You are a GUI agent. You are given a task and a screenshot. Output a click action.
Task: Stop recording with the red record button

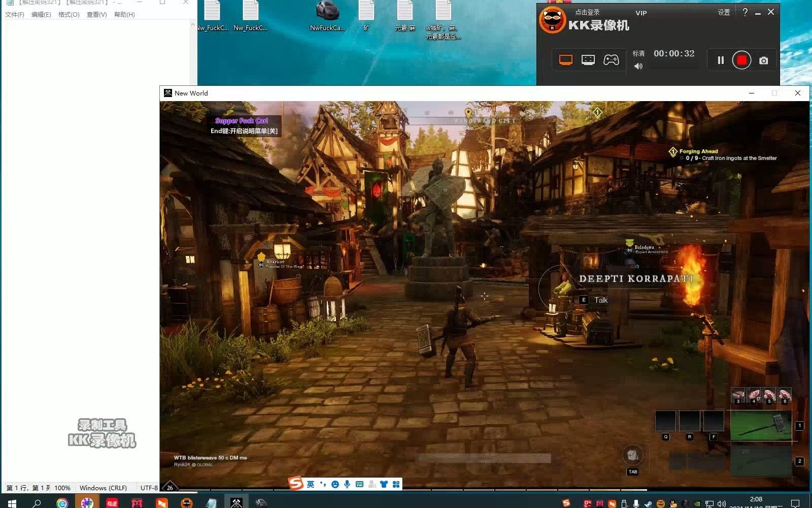[741, 60]
